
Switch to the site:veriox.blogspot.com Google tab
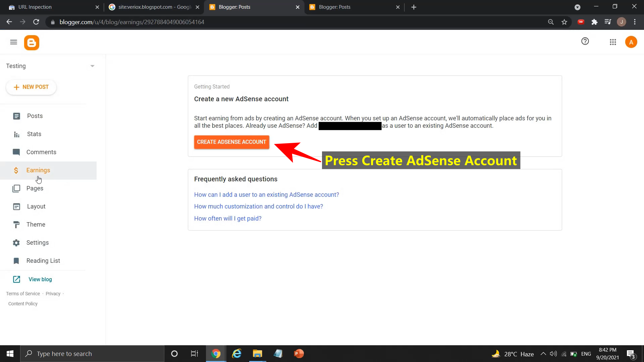pyautogui.click(x=153, y=7)
